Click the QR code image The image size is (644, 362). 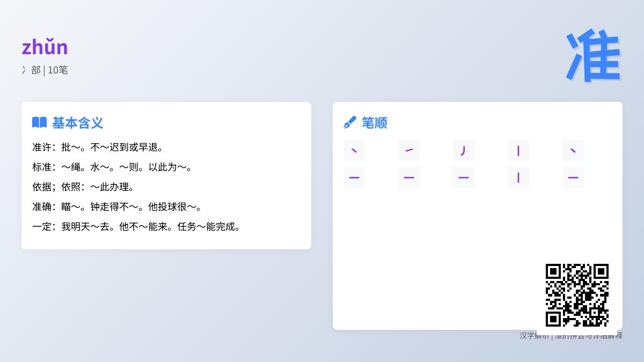coord(577,295)
